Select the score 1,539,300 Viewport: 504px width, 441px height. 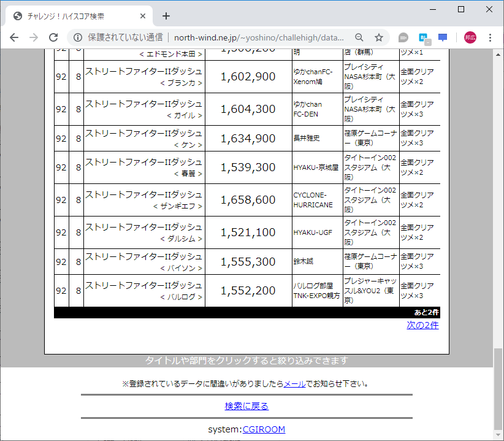tap(248, 167)
